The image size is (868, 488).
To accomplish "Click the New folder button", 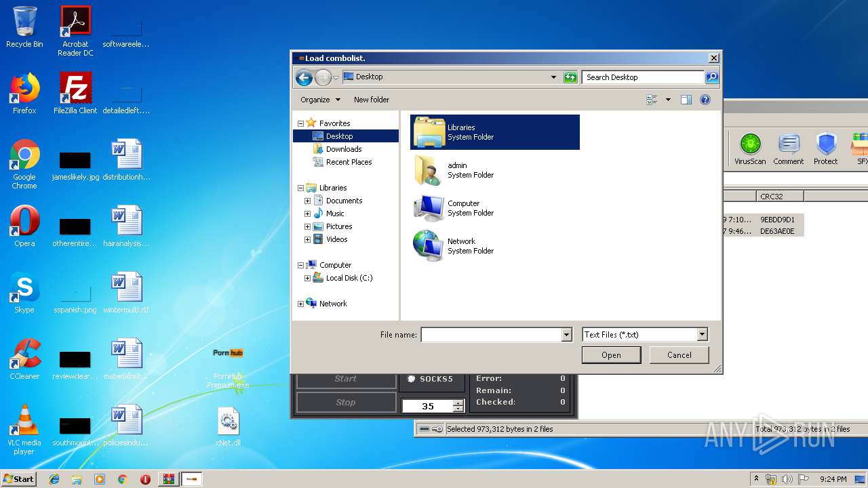I will (x=372, y=100).
